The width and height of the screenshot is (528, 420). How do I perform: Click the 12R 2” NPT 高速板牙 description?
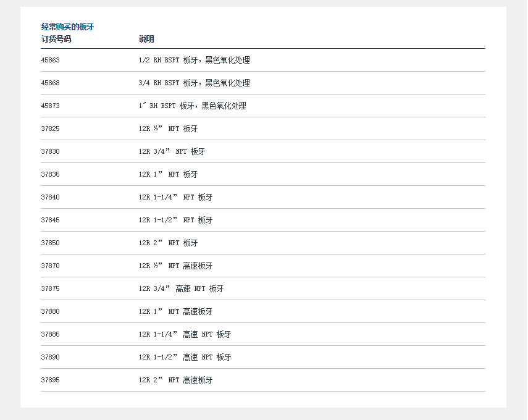[175, 380]
